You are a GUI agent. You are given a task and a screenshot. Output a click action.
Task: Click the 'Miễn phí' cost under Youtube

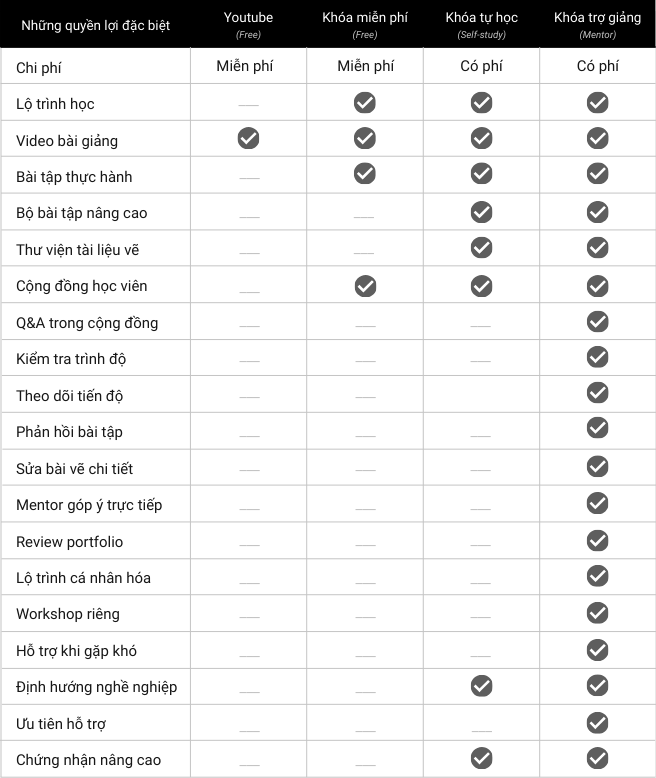point(245,66)
